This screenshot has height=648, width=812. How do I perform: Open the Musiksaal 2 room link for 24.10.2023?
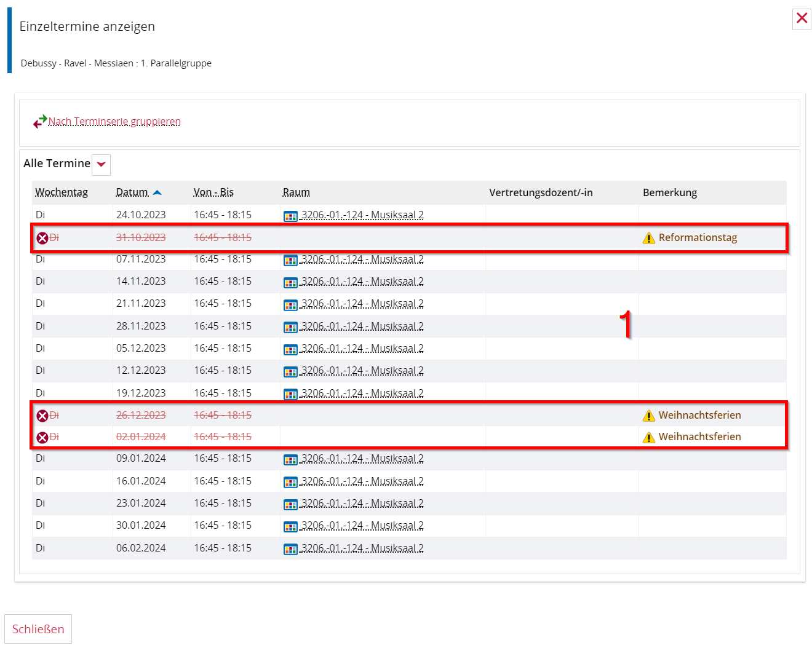point(362,215)
